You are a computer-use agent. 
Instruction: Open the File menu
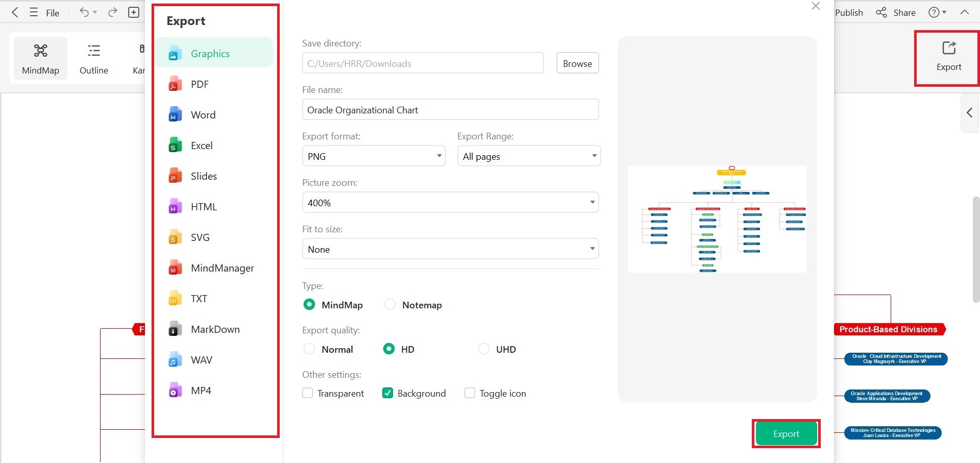click(53, 13)
